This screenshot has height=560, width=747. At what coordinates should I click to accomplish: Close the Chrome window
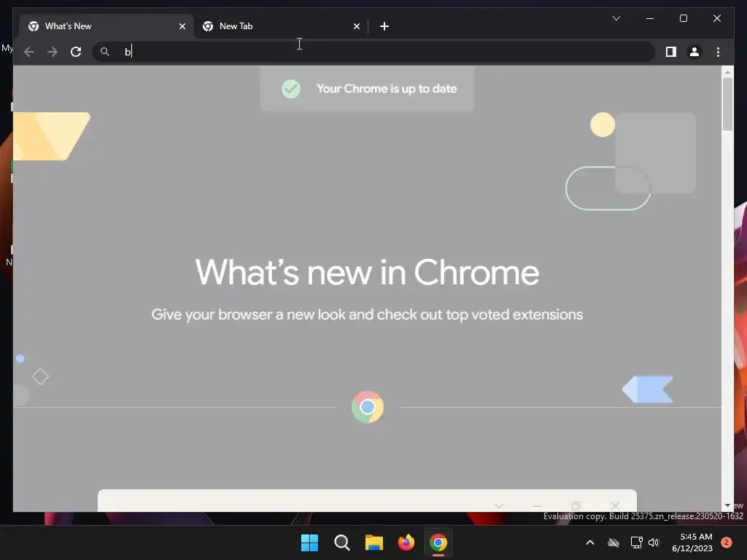(716, 18)
